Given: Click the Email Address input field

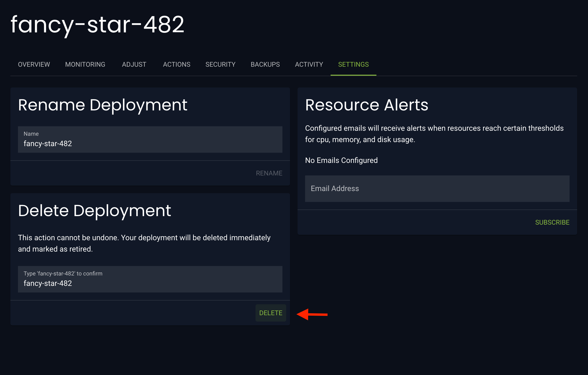Looking at the screenshot, I should click(437, 189).
